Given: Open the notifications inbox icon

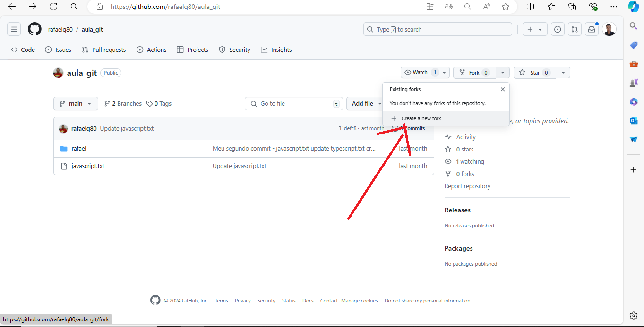Looking at the screenshot, I should point(592,29).
